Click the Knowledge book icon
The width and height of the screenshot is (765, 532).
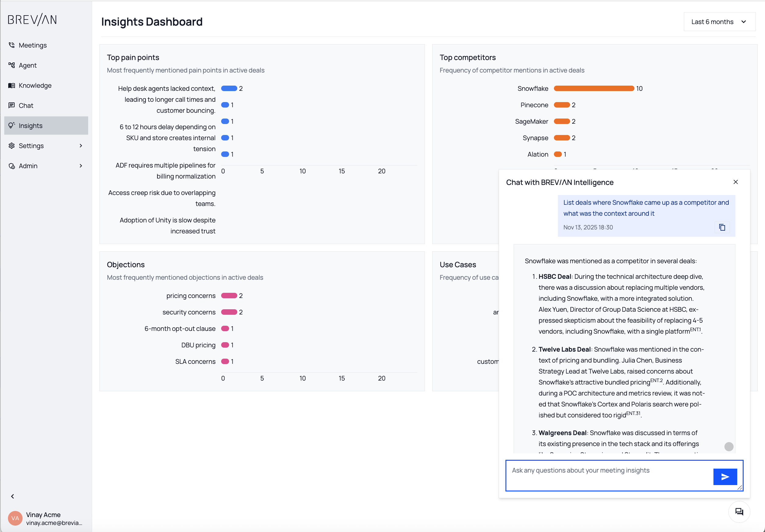pos(12,85)
